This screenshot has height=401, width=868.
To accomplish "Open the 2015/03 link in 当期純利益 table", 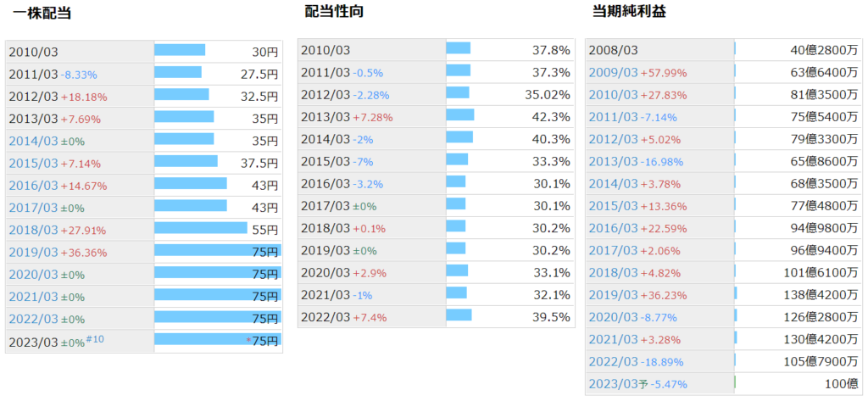I will (x=614, y=206).
